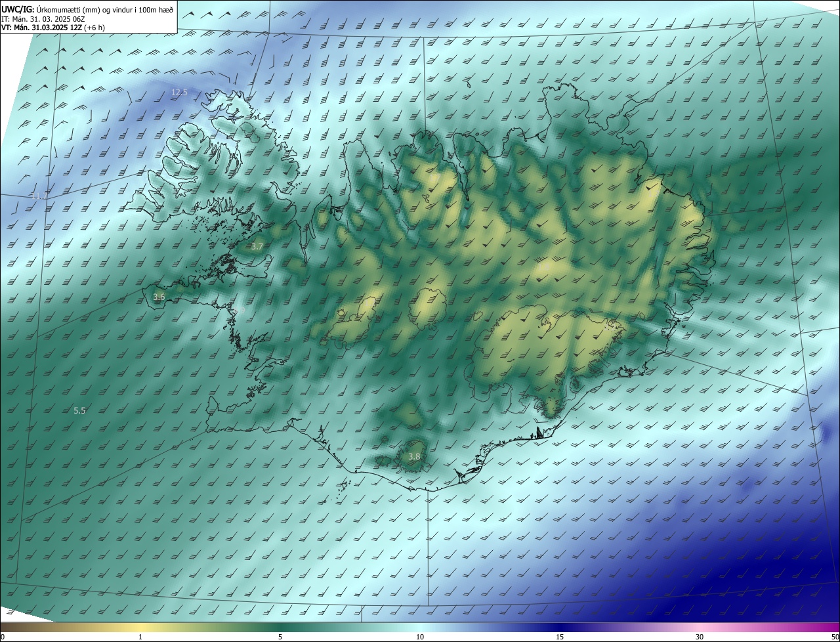Click the 'VT: Mán. 31.03.2025 12Z (+6 h)' line

(53, 28)
